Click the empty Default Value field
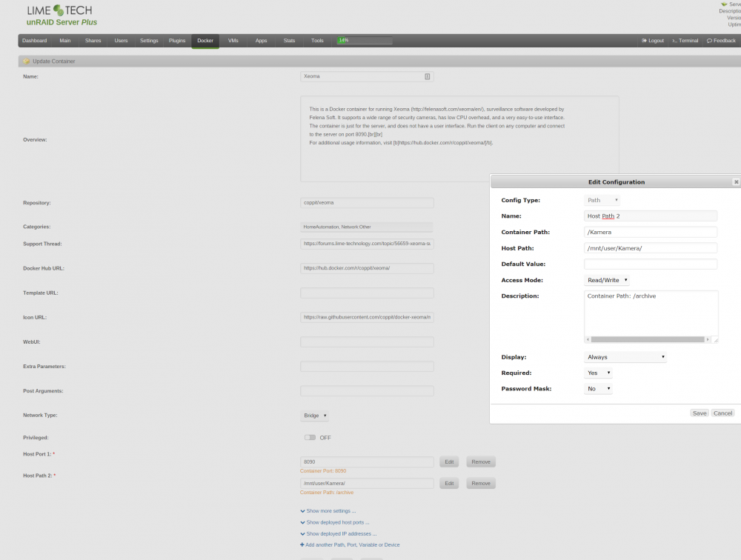 tap(651, 264)
